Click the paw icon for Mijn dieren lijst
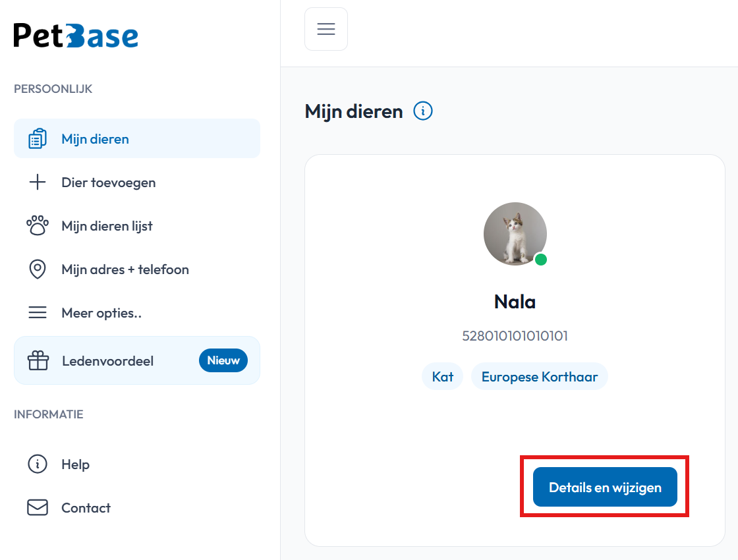This screenshot has height=560, width=738. point(38,225)
